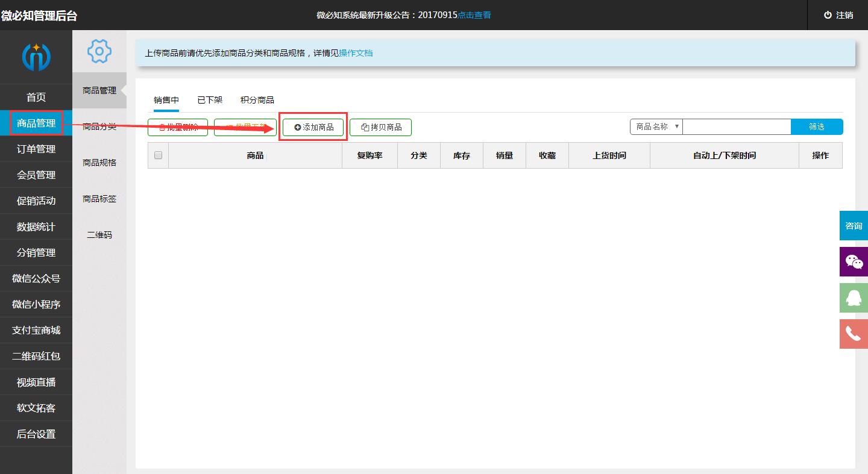The image size is (868, 474).
Task: Switch to the 已下架 tab
Action: coord(209,99)
